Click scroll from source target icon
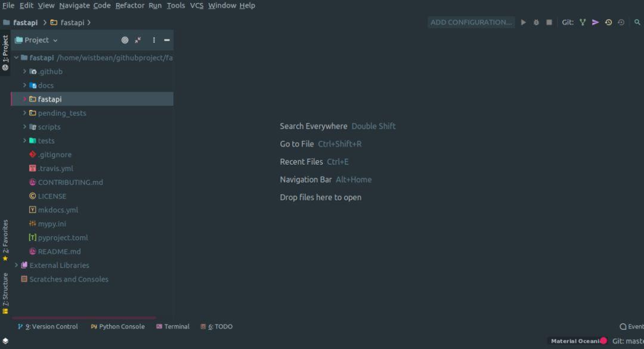Viewport: 644px width, 349px height. 125,40
